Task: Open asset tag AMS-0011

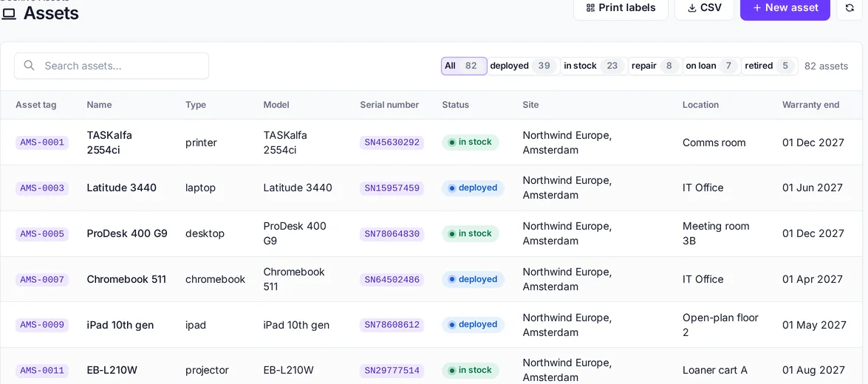Action: point(42,371)
